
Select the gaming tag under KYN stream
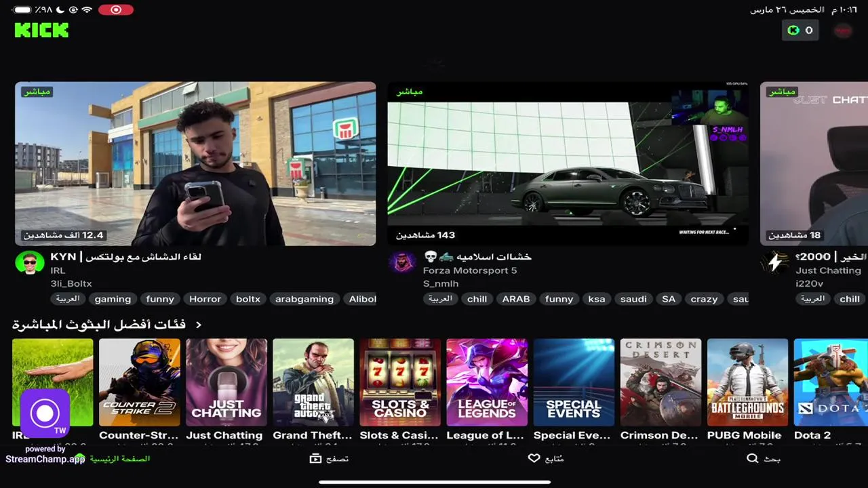coord(113,299)
